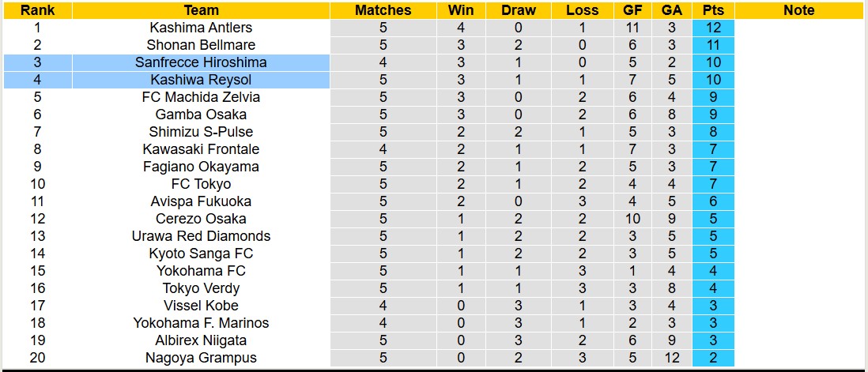
Task: Click the Note column header
Action: click(798, 10)
